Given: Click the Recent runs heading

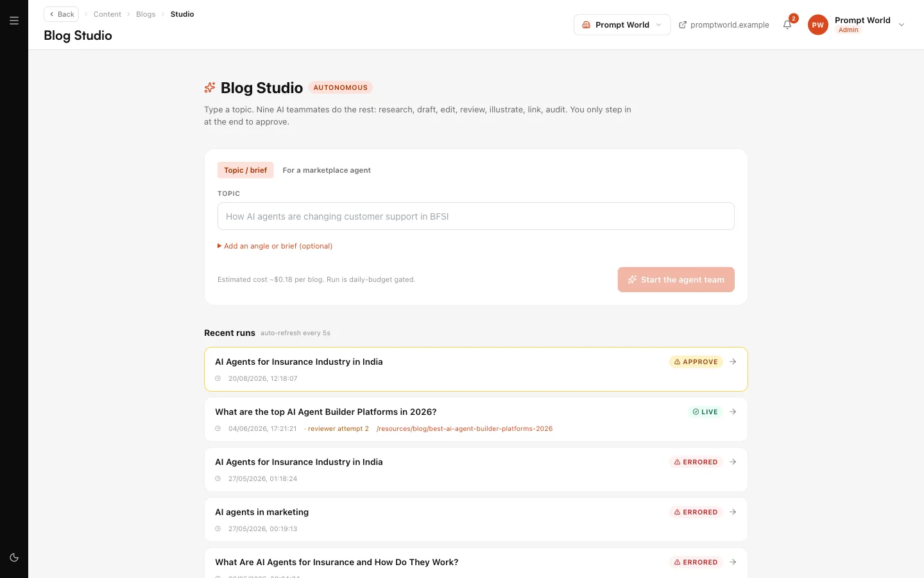Looking at the screenshot, I should point(230,333).
